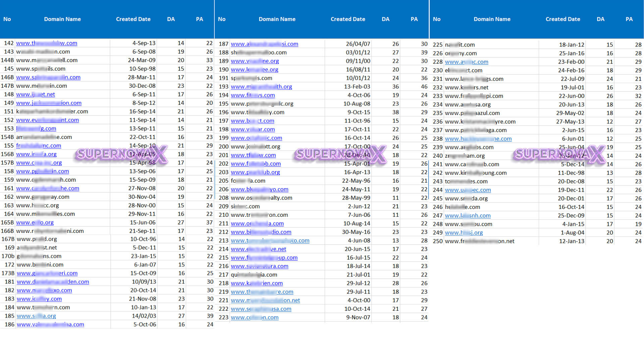
Task: Click the date cell 22-Oct-11
Action: 143,137
